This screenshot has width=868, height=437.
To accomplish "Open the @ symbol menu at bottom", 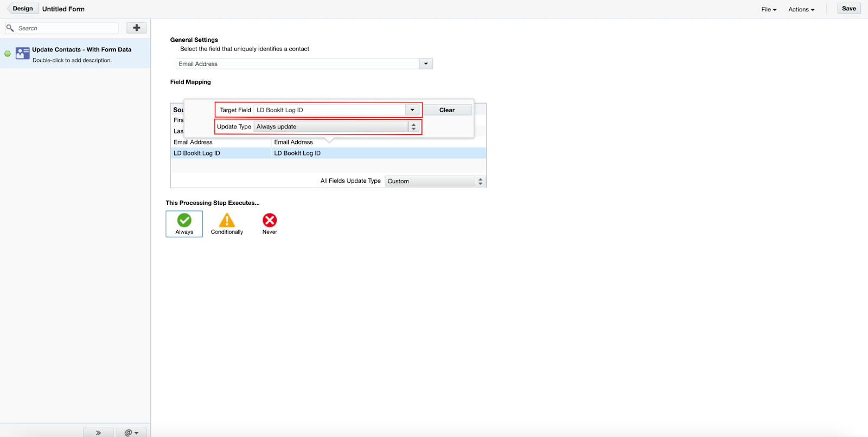I will [x=131, y=433].
